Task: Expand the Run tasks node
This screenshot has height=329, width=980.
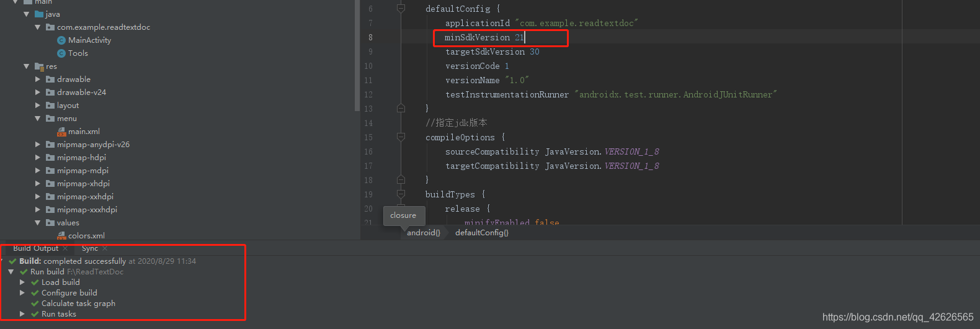Action: 22,314
